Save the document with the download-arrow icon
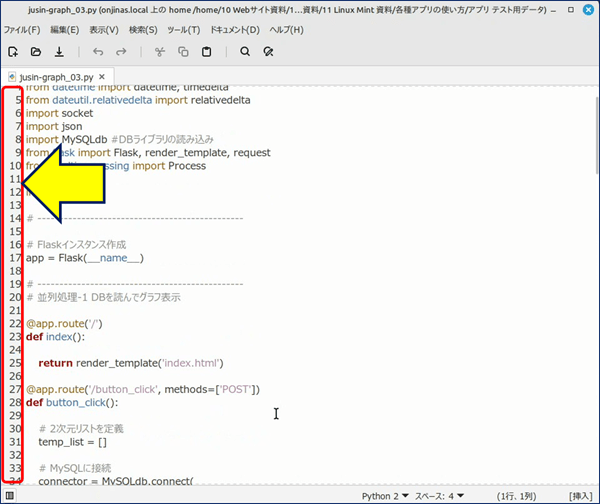600x504 pixels. tap(59, 52)
